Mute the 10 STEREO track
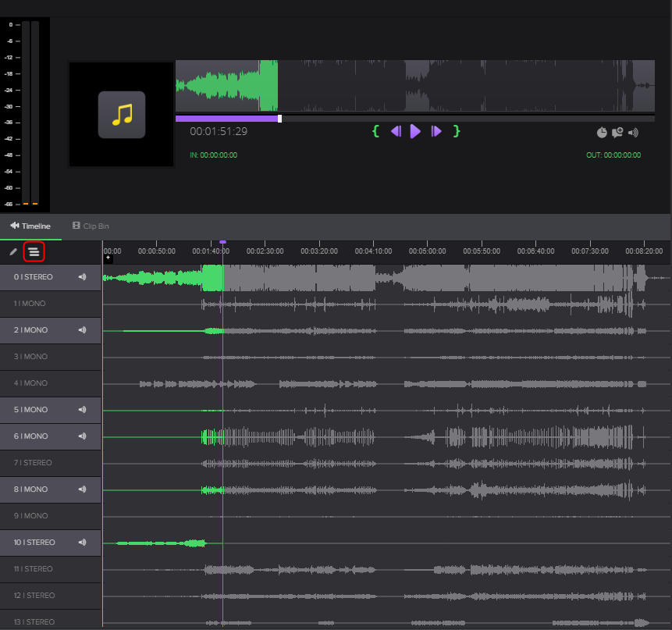Image resolution: width=672 pixels, height=630 pixels. (x=82, y=543)
